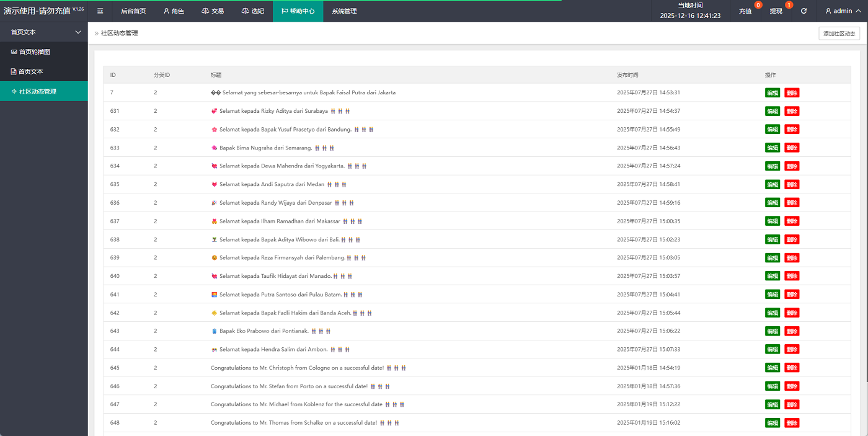
Task: Open the 选妃 menu
Action: 252,11
